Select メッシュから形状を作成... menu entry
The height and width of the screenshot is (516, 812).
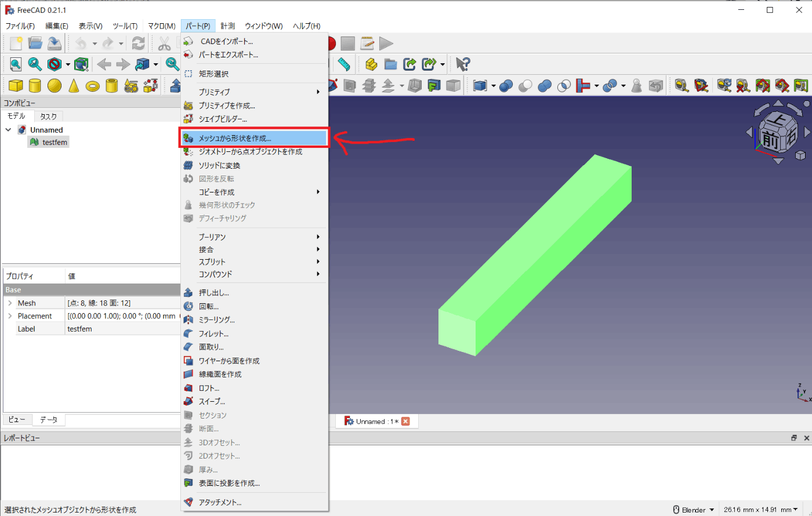pos(255,139)
